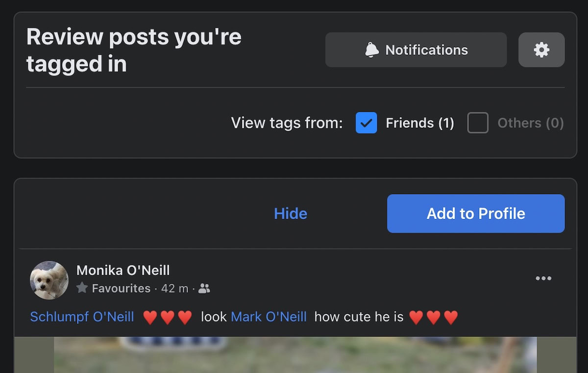588x373 pixels.
Task: Click the Favourites label under the name
Action: [x=121, y=288]
